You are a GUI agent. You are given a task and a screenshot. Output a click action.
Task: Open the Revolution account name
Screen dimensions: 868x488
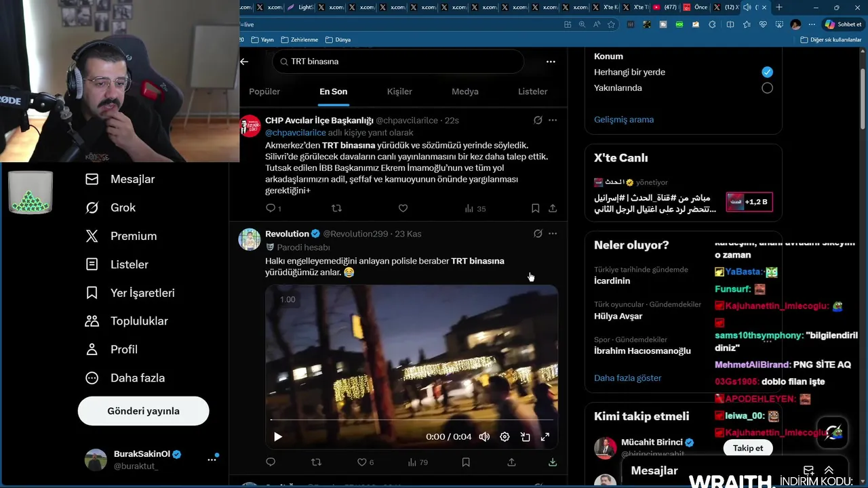click(x=287, y=234)
